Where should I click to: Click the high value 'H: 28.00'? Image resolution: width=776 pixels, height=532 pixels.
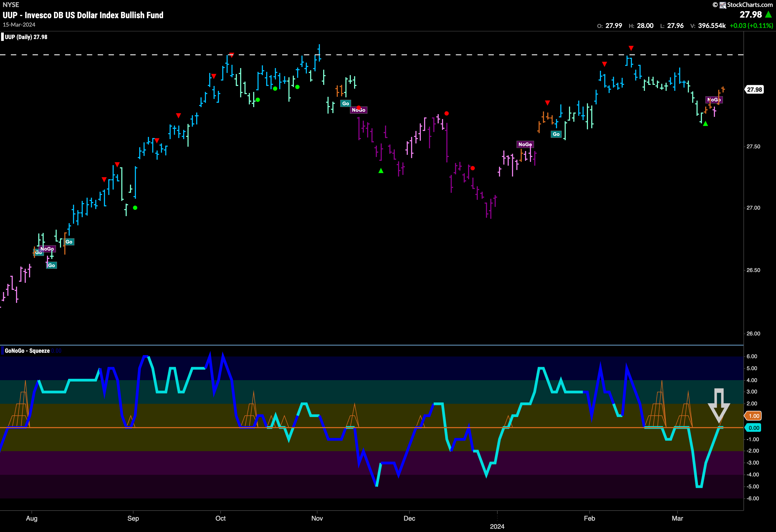[641, 26]
